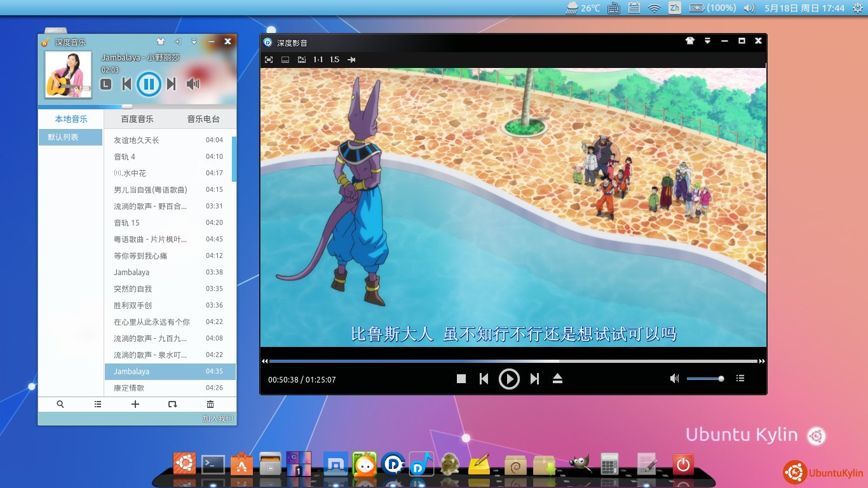Screen dimensions: 868x488
Task: Open the music player main menu dropdown
Action: click(194, 41)
